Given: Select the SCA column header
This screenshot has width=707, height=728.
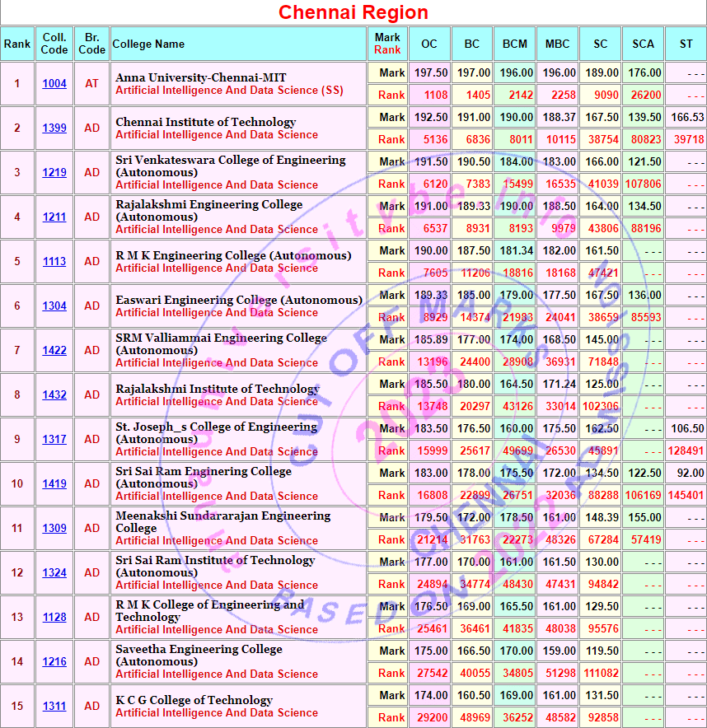Looking at the screenshot, I should click(x=643, y=44).
